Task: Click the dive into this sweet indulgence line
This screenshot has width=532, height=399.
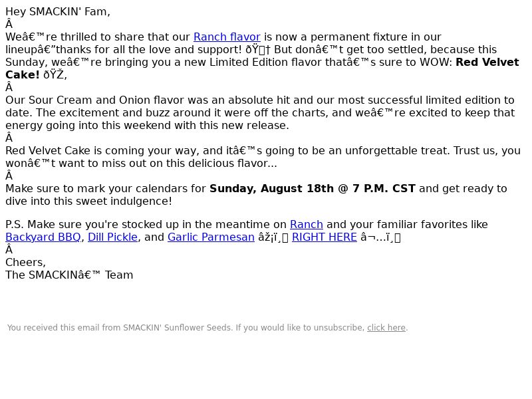Action: pyautogui.click(x=88, y=201)
